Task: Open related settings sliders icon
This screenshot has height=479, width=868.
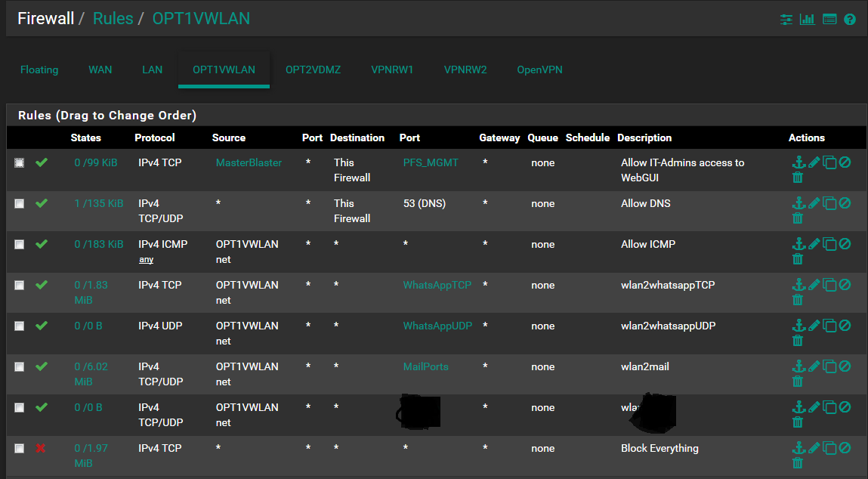Action: click(x=786, y=19)
